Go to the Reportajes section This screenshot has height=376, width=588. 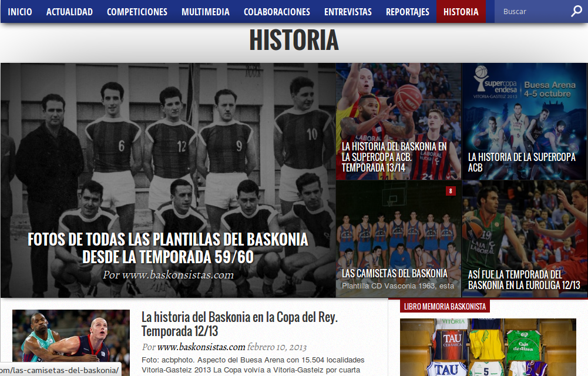coord(407,12)
